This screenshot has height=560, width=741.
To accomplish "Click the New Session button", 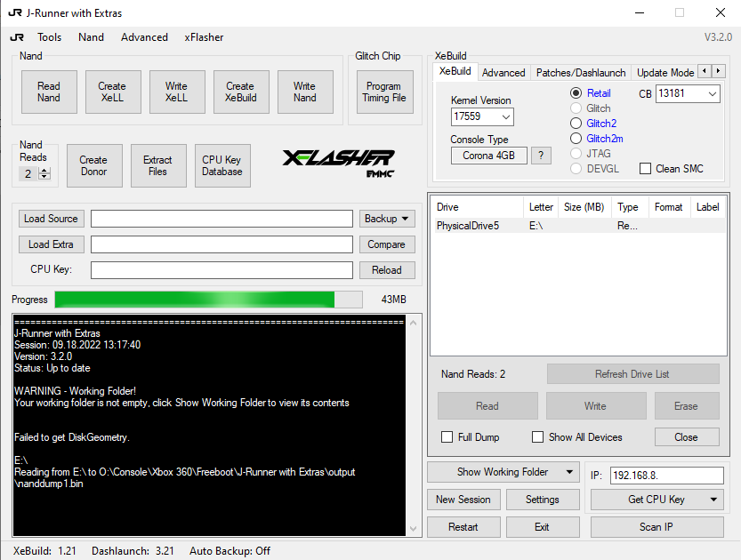I will [x=463, y=500].
